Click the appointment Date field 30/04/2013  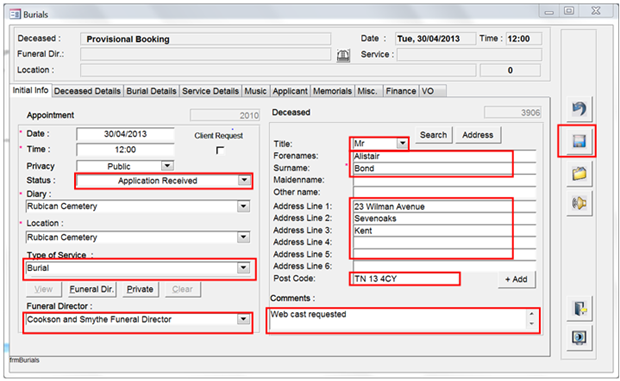click(x=125, y=134)
